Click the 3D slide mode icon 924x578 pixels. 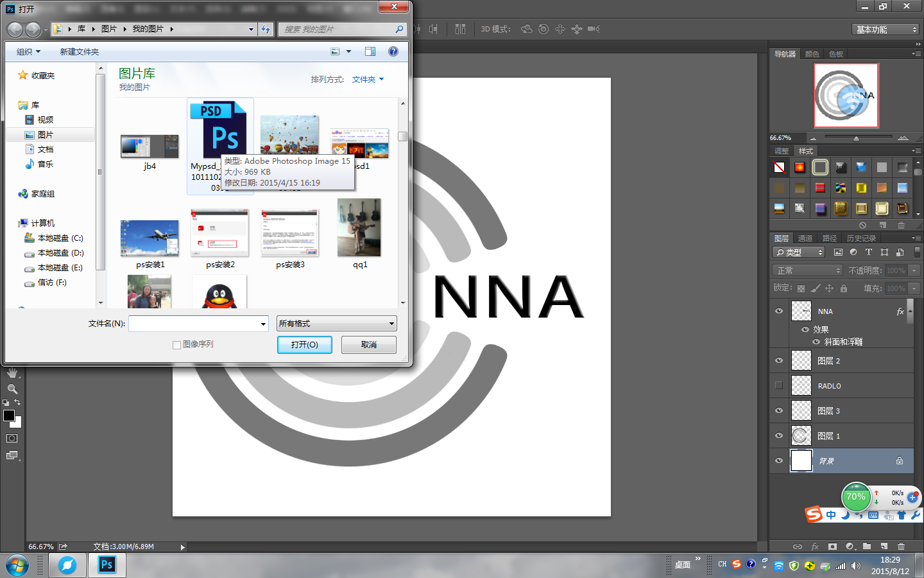coord(577,29)
